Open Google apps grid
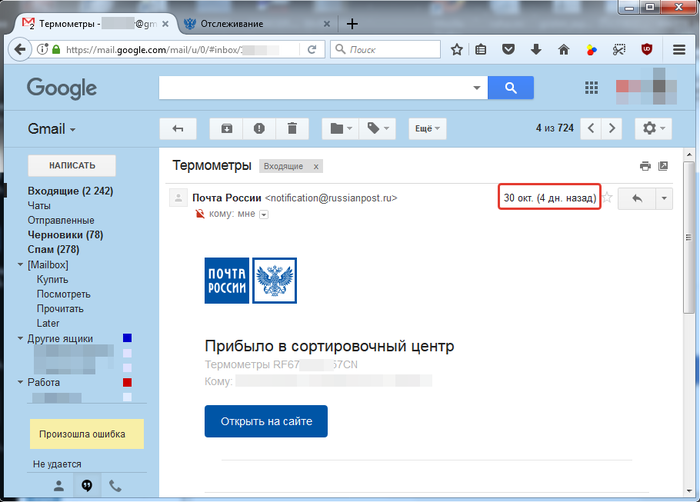This screenshot has width=700, height=502. 590,88
